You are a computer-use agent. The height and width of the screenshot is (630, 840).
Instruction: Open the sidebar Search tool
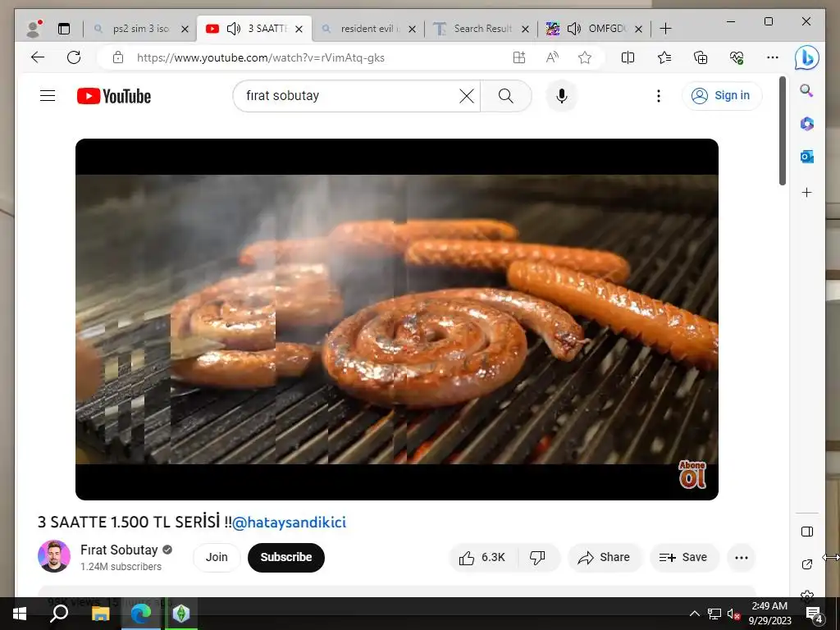pyautogui.click(x=807, y=90)
